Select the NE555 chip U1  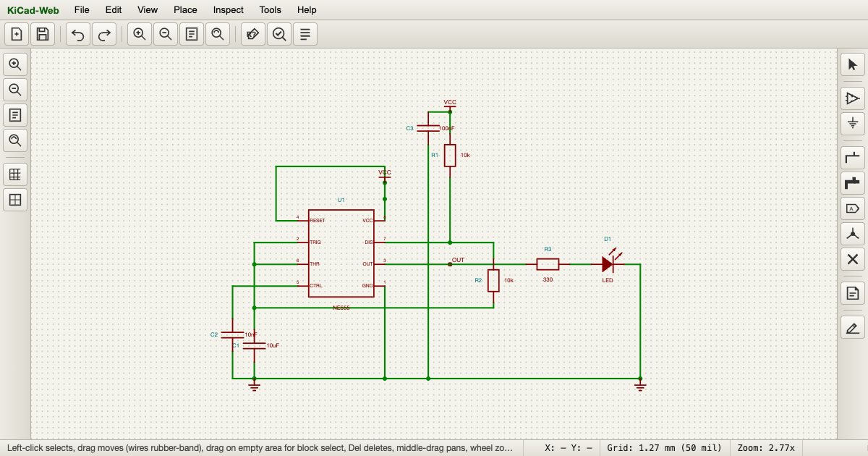341,253
